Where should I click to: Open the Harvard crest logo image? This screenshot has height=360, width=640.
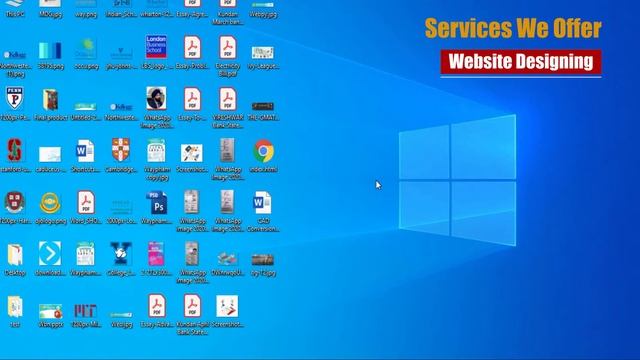(x=15, y=202)
